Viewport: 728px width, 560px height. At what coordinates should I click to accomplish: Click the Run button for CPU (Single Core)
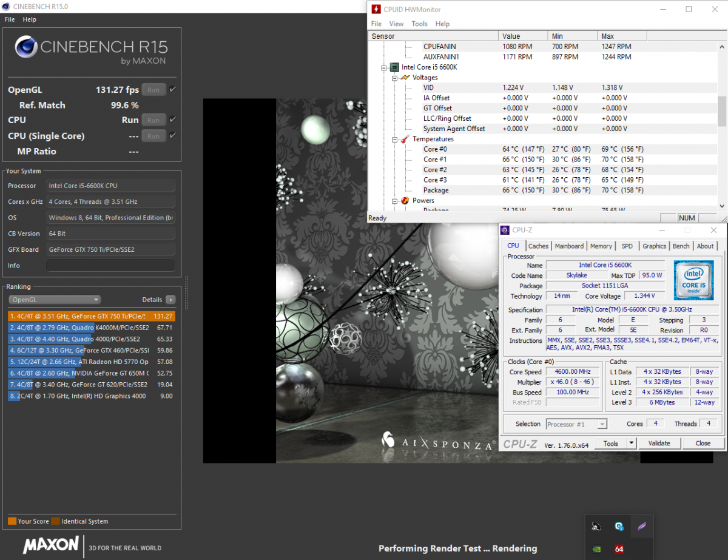[x=153, y=136]
